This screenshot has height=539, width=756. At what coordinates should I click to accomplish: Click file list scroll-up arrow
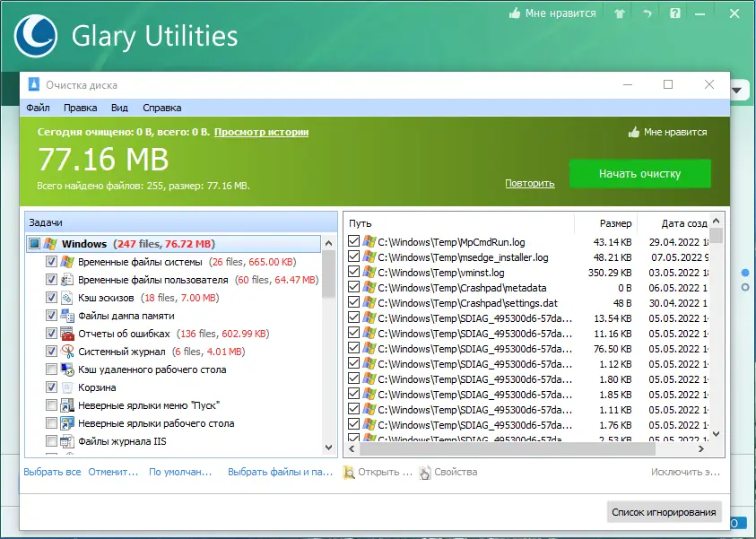(x=716, y=221)
